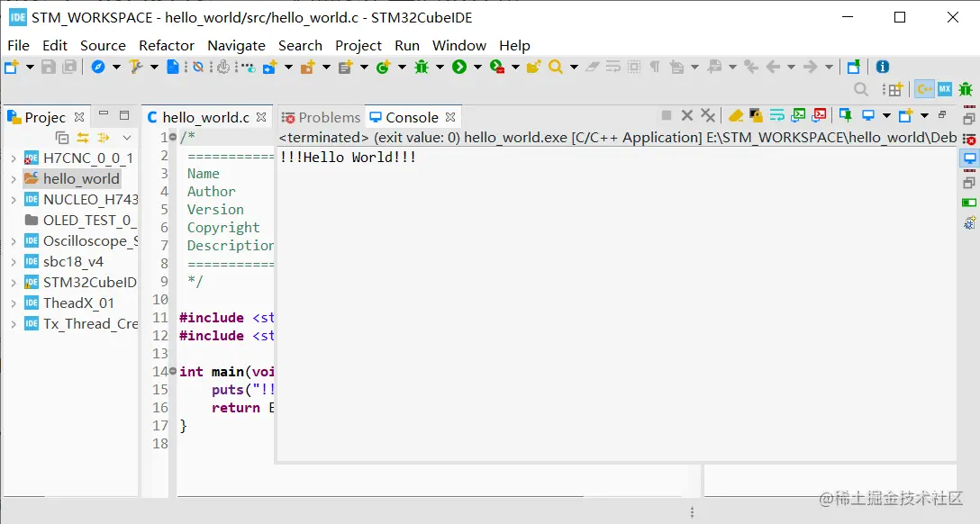This screenshot has height=524, width=980.
Task: Open the Project menu
Action: point(358,46)
